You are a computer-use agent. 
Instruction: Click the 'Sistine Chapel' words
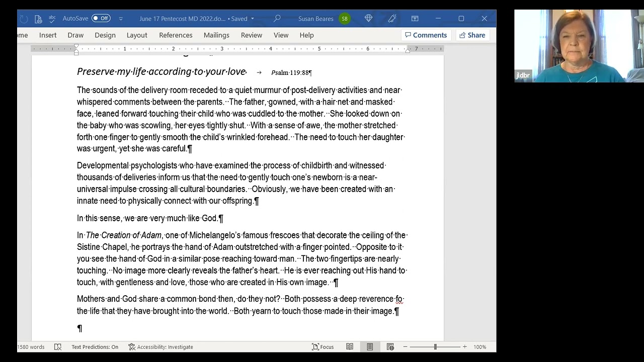[102, 247]
